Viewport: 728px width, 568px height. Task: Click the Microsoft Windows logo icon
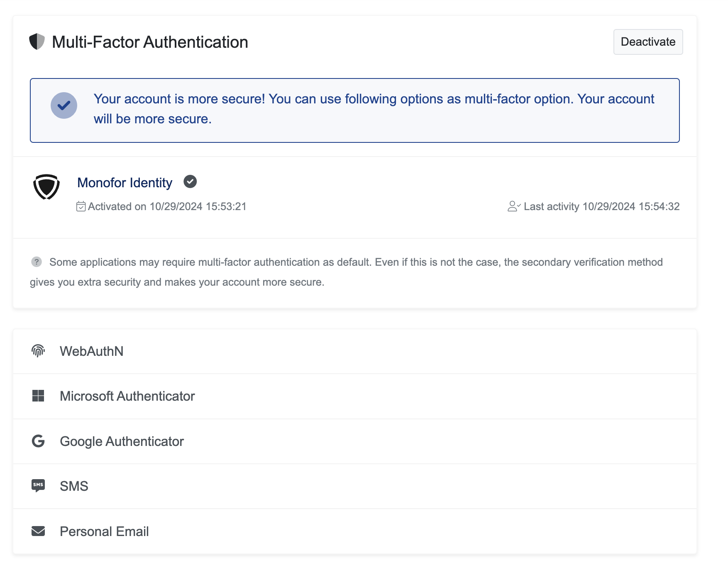pyautogui.click(x=38, y=396)
